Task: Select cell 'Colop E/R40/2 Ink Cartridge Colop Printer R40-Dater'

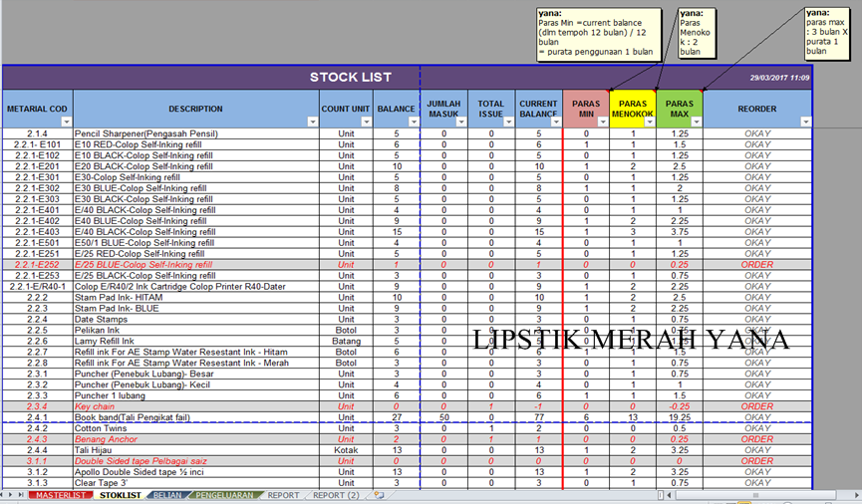Action: (x=195, y=286)
